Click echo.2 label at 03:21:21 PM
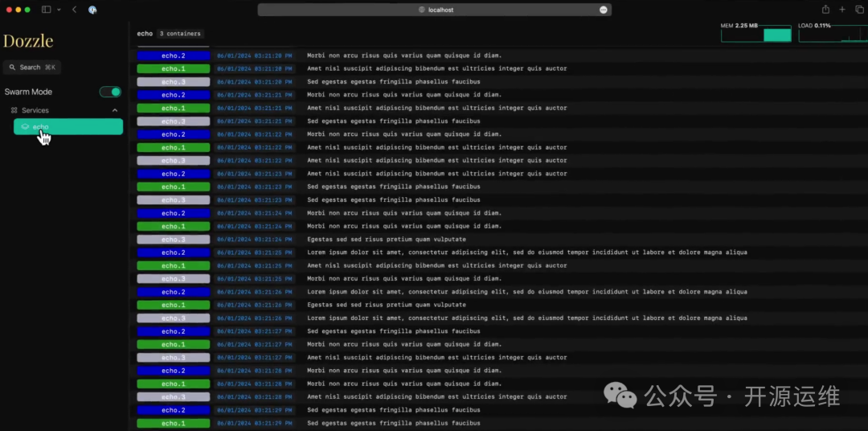The image size is (868, 431). pyautogui.click(x=174, y=95)
